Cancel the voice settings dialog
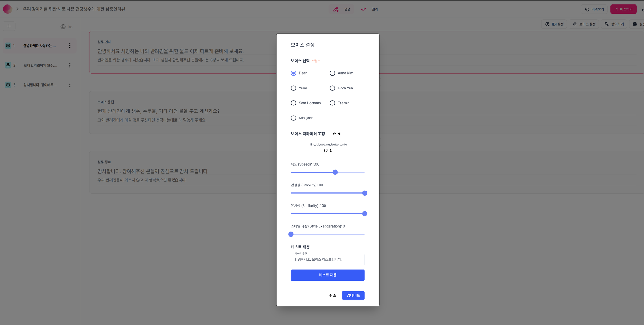Screen dimensions: 644x325 tap(332, 295)
